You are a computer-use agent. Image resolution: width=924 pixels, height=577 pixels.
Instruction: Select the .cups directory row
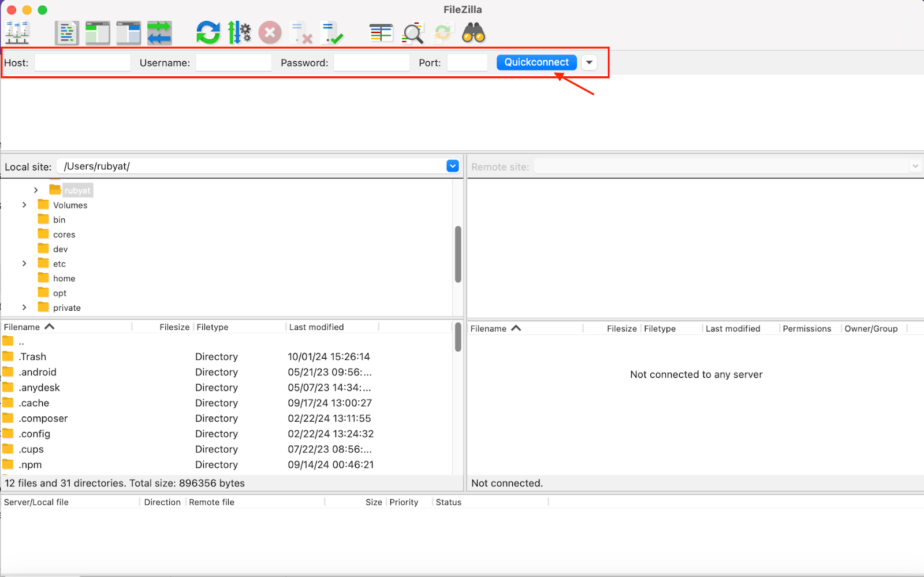pos(226,449)
